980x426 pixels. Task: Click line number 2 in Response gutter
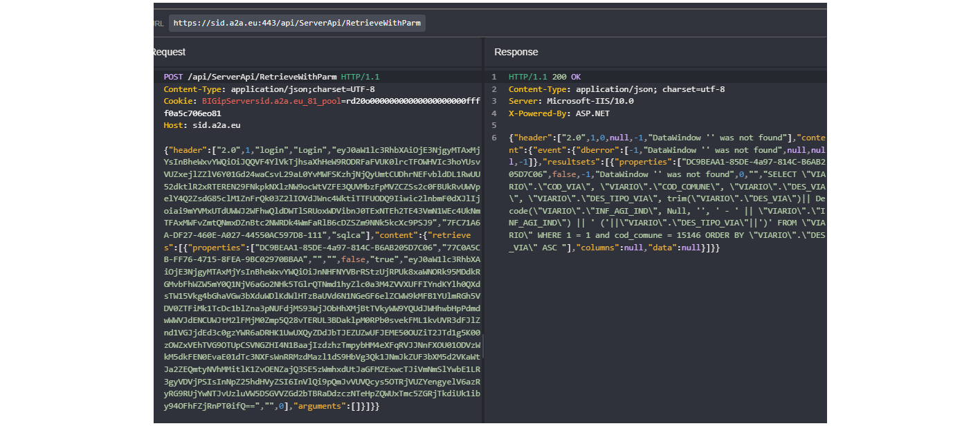(x=494, y=89)
